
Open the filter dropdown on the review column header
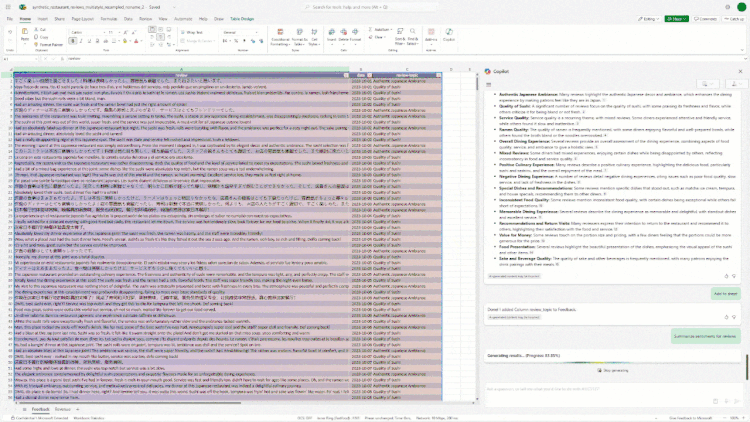coord(346,76)
